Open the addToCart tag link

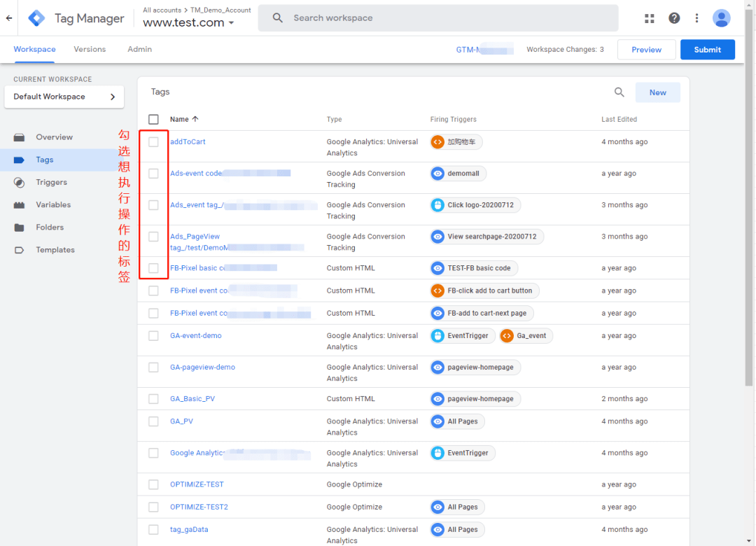click(x=188, y=142)
